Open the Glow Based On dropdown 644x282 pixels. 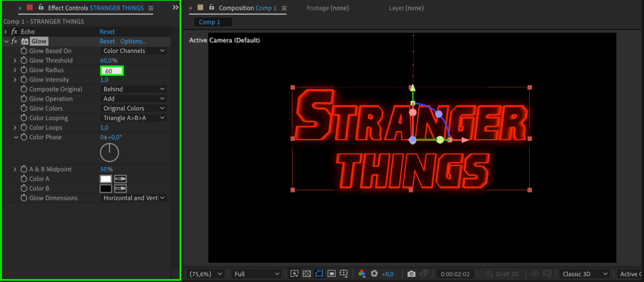click(134, 51)
